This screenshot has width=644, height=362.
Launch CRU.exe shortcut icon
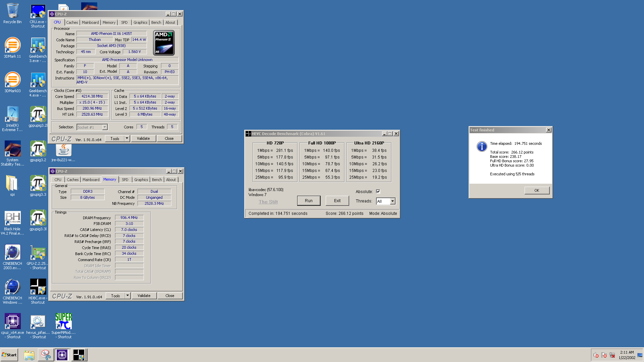(x=38, y=16)
